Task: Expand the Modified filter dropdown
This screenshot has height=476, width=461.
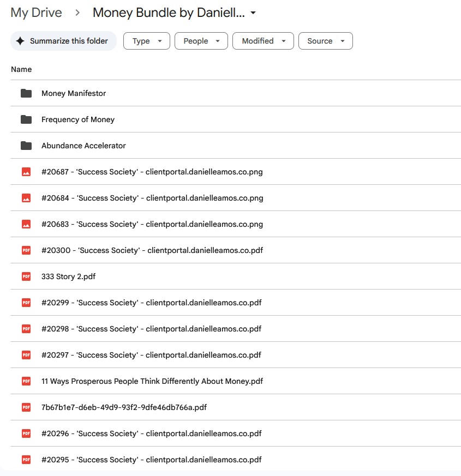Action: 263,41
